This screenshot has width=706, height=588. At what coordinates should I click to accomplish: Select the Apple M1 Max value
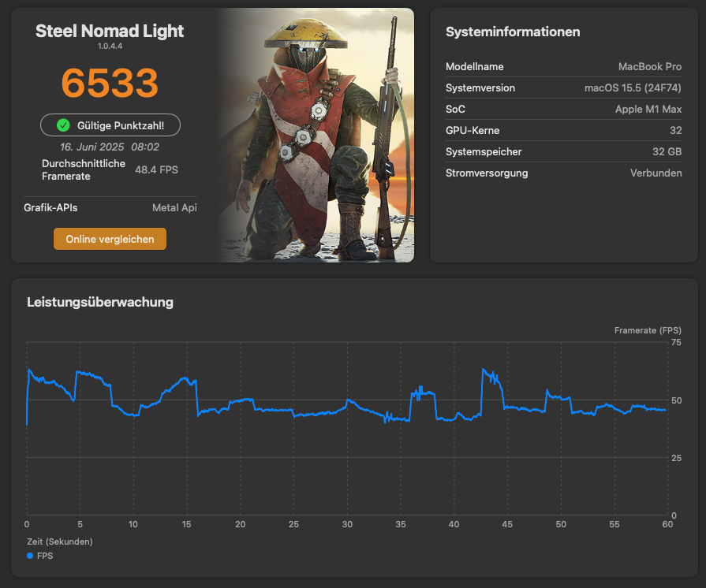click(x=648, y=110)
